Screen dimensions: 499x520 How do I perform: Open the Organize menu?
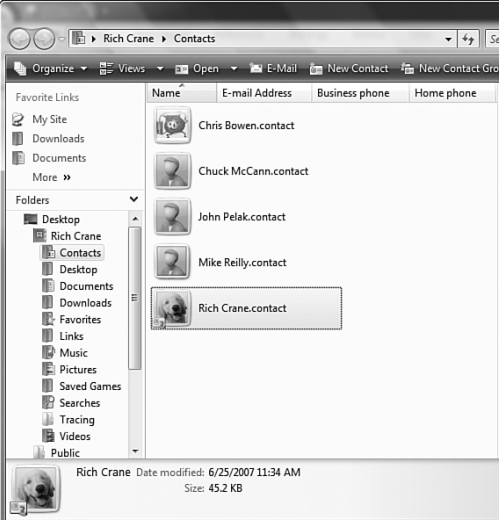[50, 69]
